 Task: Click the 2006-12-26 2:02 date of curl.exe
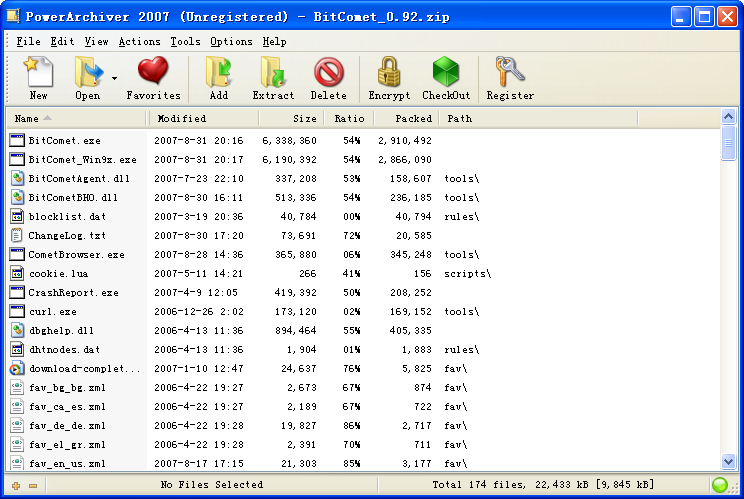click(199, 312)
